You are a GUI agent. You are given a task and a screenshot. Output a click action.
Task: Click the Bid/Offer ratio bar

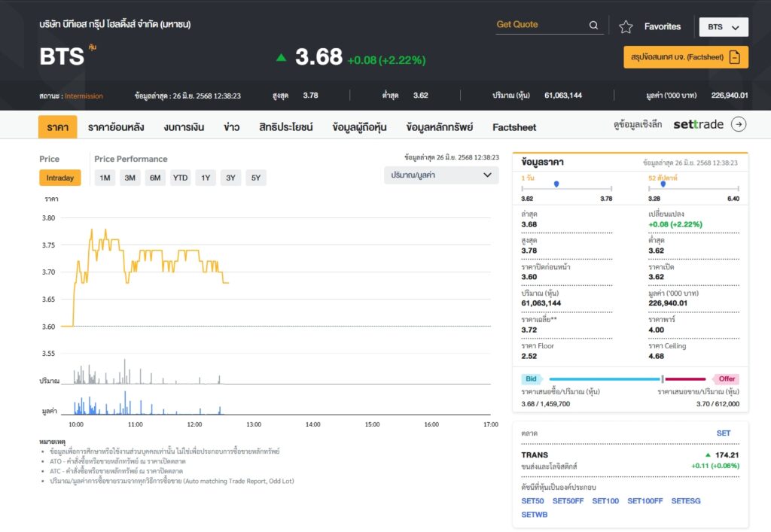pos(627,378)
